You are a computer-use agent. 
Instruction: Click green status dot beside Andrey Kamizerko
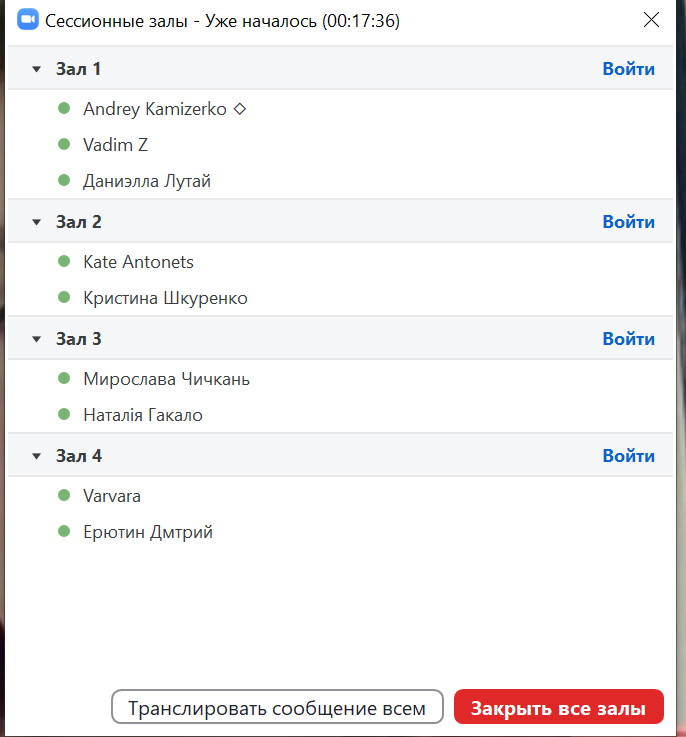click(64, 109)
